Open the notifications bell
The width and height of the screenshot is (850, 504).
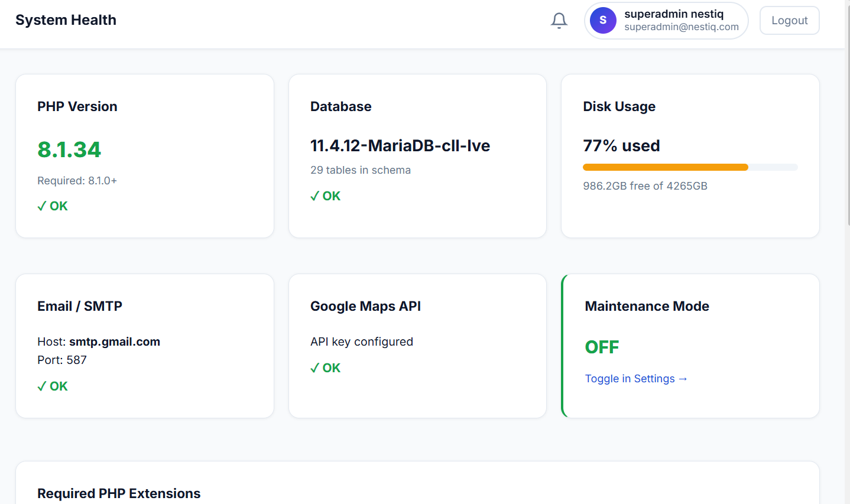(559, 21)
